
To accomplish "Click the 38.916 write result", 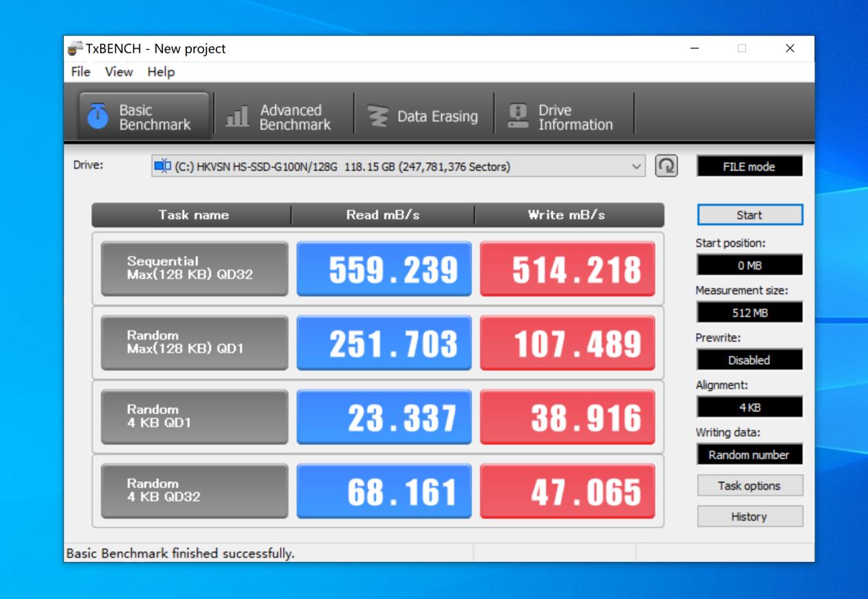I will (568, 417).
